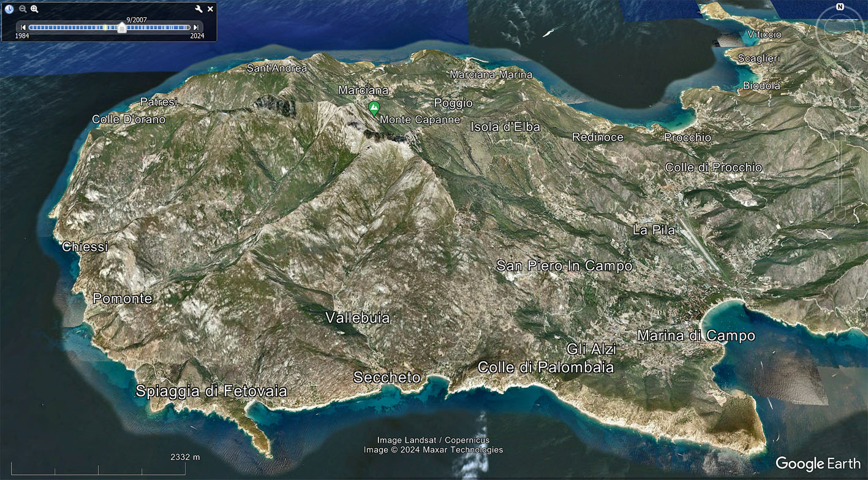Select the Marina di Campo place label
The image size is (868, 480).
coord(696,336)
